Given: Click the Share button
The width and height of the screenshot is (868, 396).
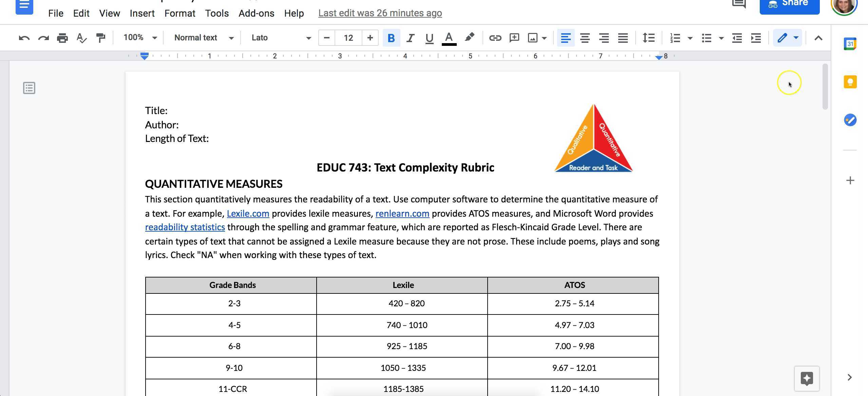Looking at the screenshot, I should tap(790, 4).
